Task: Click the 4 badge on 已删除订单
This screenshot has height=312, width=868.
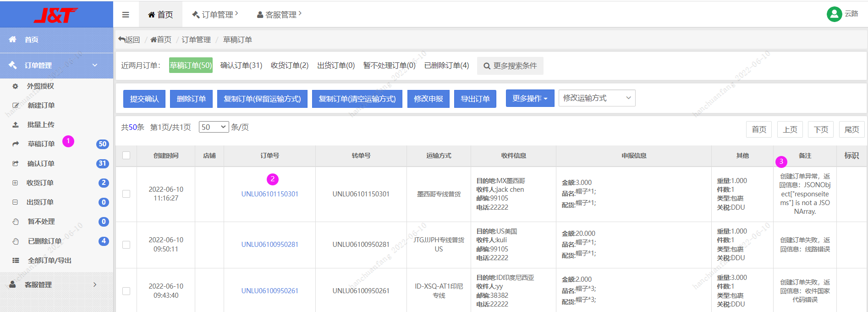Action: (x=104, y=241)
